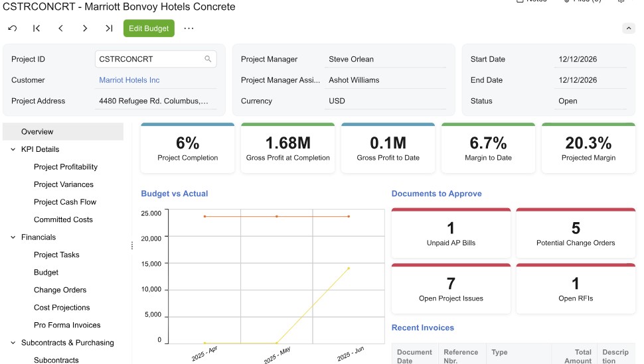Go to next record arrow

click(x=85, y=29)
